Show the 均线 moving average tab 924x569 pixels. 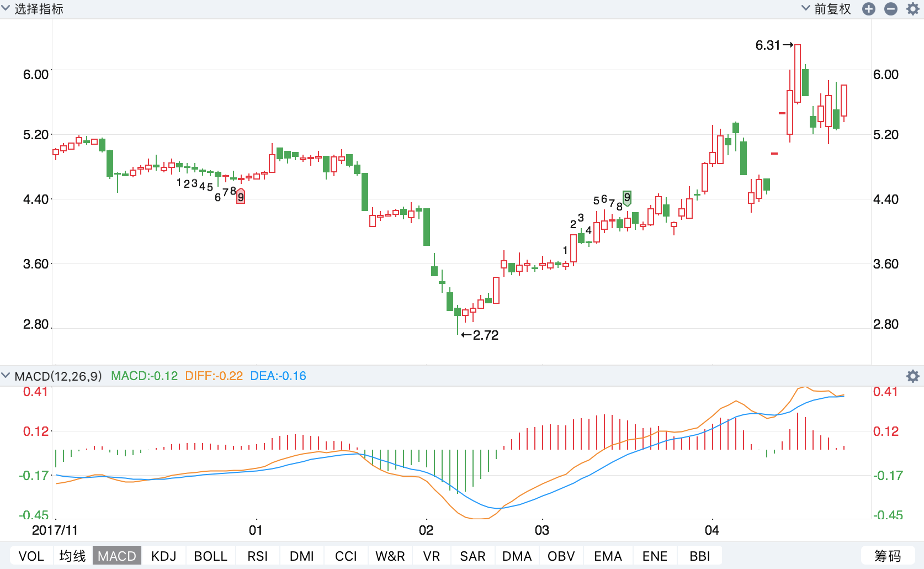pyautogui.click(x=73, y=556)
